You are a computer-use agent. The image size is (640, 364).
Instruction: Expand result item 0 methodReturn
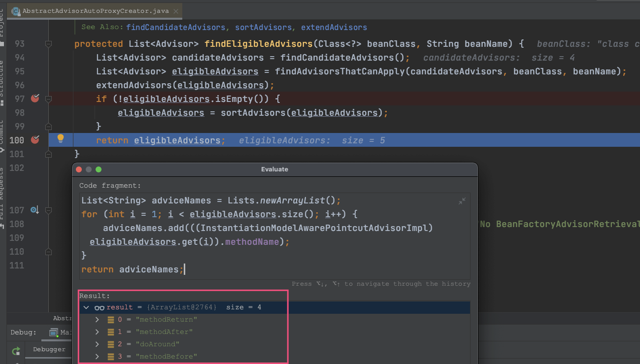97,320
